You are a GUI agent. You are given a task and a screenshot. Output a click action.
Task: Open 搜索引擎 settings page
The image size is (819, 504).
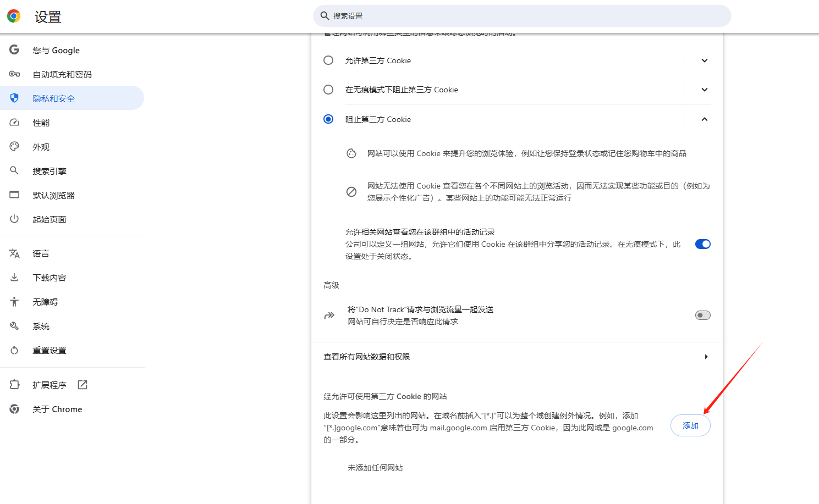tap(72, 171)
